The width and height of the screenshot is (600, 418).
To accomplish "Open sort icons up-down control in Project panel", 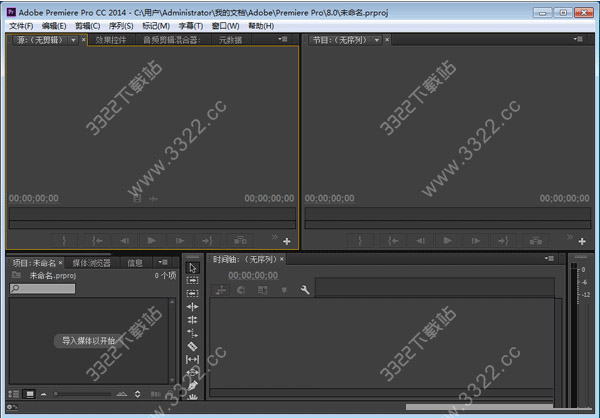I will point(137,394).
